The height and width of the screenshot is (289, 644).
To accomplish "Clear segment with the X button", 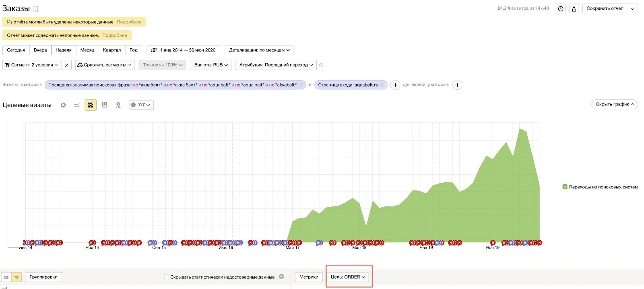I will tap(67, 65).
